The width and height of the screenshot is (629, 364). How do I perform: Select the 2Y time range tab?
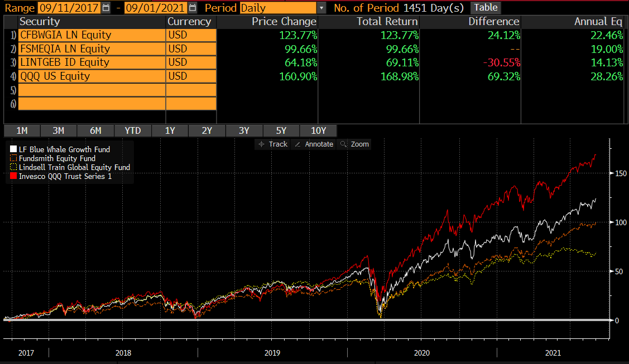point(207,130)
